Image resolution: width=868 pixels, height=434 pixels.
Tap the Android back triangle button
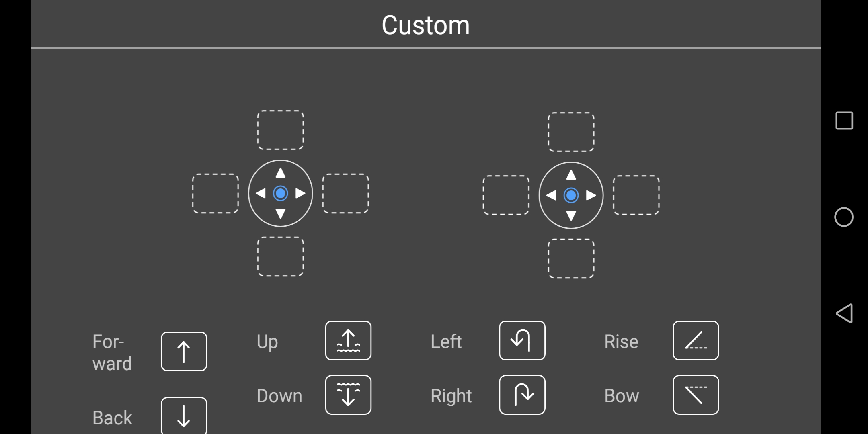tap(844, 313)
